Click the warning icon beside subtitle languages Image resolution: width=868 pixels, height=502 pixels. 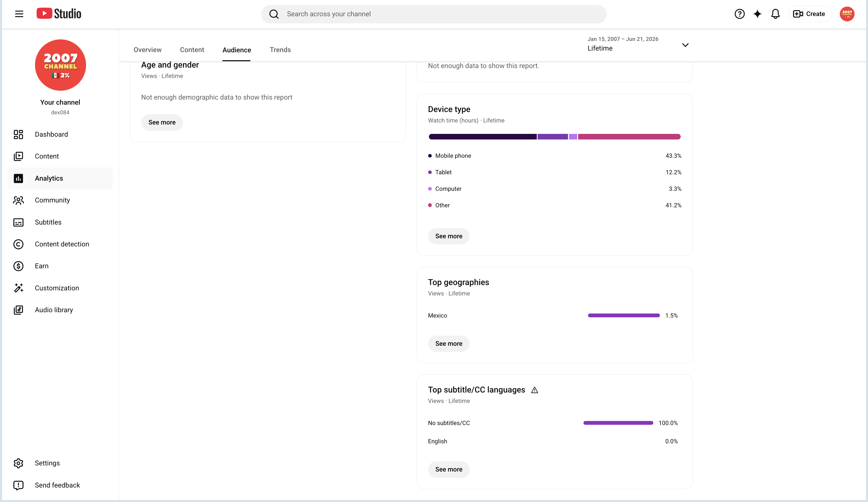(x=535, y=390)
